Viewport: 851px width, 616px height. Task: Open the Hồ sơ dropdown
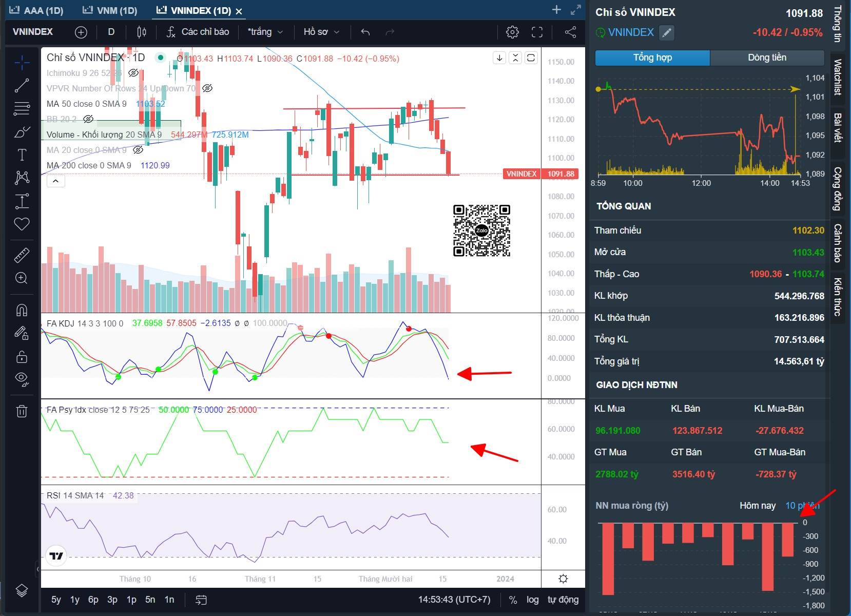(x=321, y=32)
